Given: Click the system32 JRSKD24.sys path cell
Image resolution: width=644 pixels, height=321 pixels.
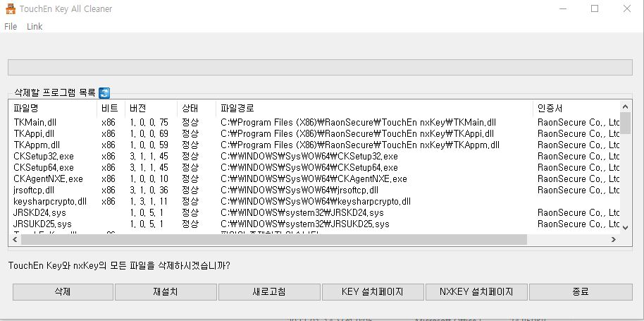Looking at the screenshot, I should (302, 213).
